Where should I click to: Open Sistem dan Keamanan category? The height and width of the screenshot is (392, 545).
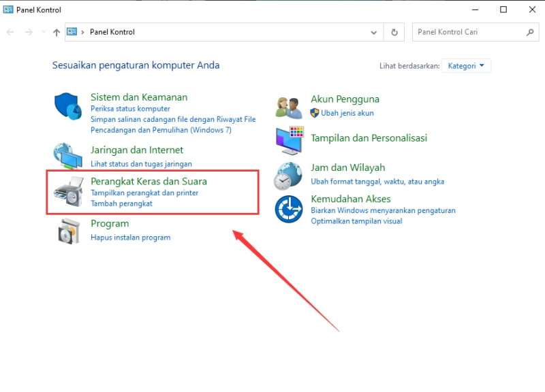(139, 97)
